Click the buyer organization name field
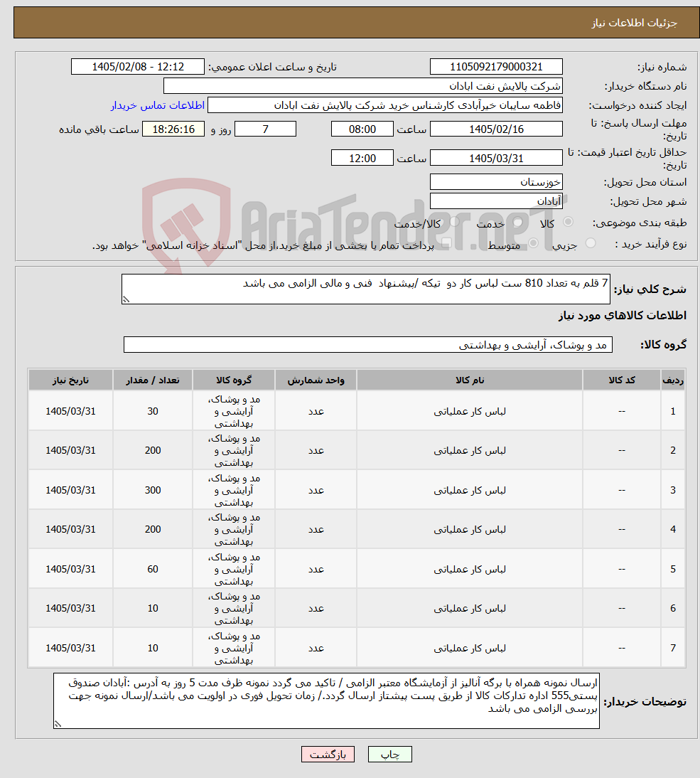700x778 pixels. [363, 86]
